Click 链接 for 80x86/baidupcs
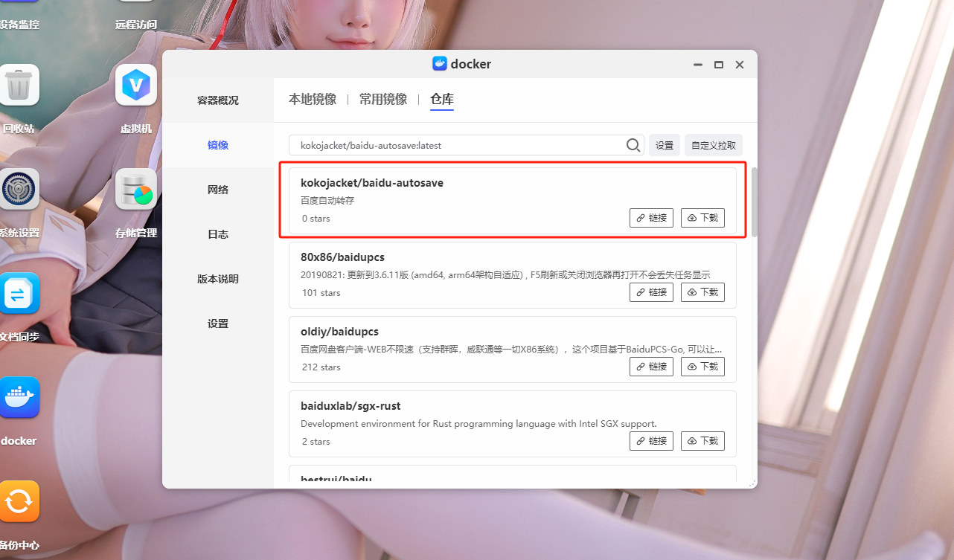The height and width of the screenshot is (560, 954). pos(651,292)
